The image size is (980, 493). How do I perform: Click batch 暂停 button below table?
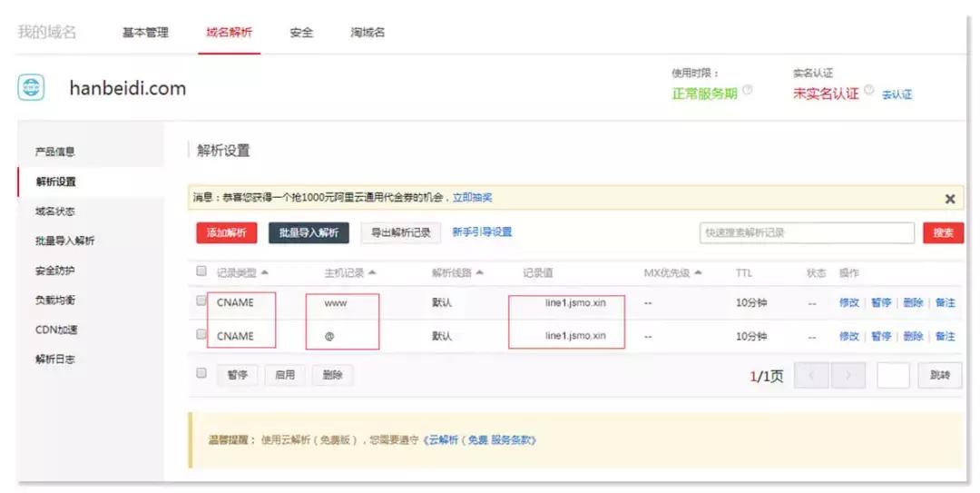click(237, 375)
